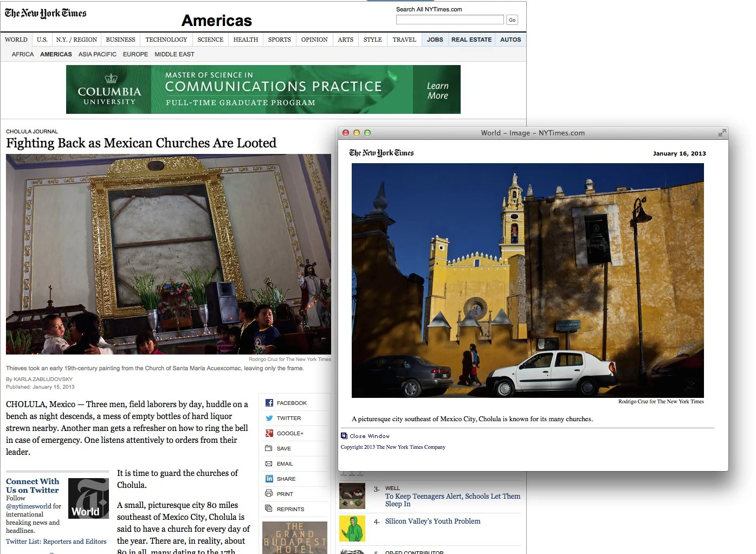The image size is (756, 554).
Task: Print the article using the Print icon
Action: pyautogui.click(x=269, y=494)
